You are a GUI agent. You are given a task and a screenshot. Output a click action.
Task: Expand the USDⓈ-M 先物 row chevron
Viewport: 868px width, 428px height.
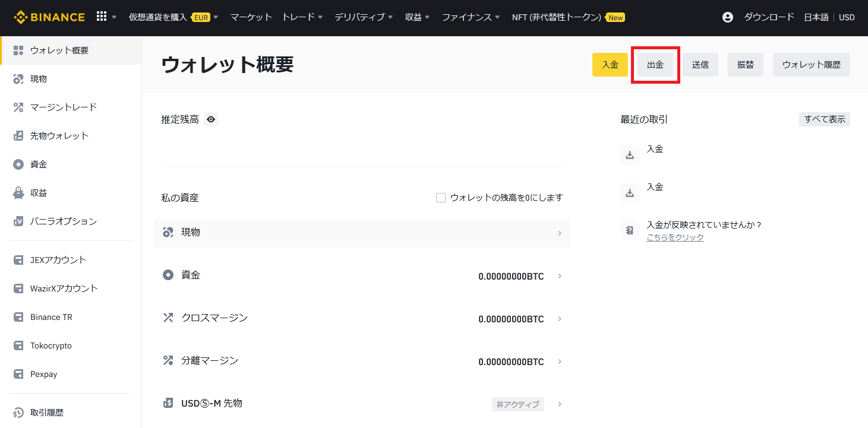click(x=560, y=404)
